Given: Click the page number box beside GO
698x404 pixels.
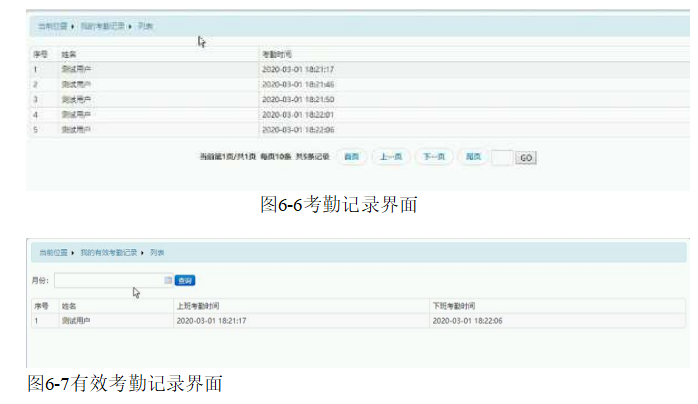Looking at the screenshot, I should [502, 158].
